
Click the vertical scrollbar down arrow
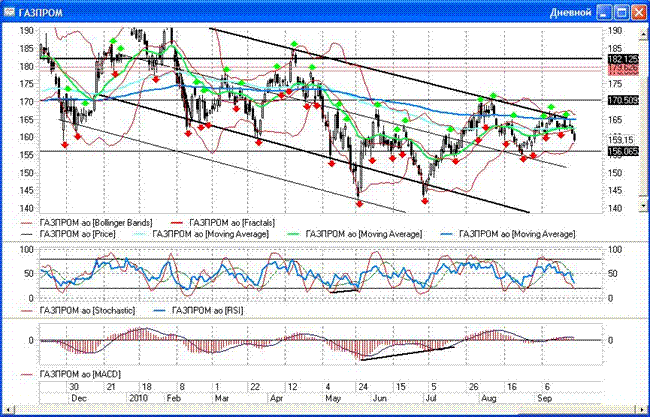coord(643,205)
